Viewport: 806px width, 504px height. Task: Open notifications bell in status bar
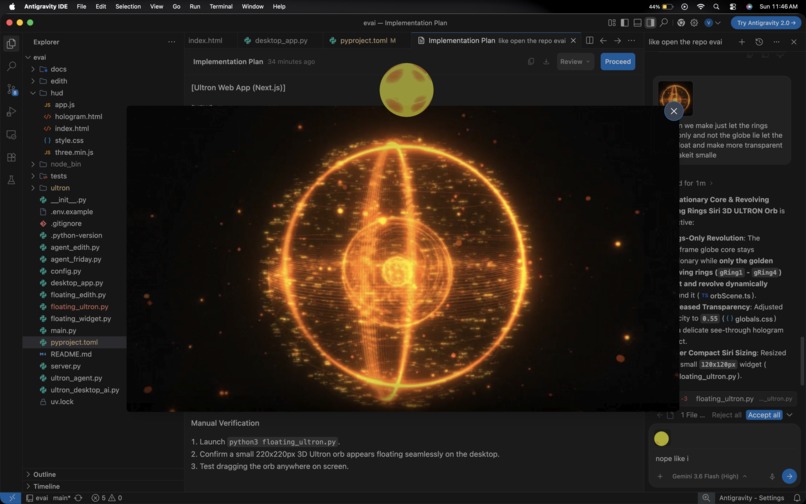pos(797,498)
